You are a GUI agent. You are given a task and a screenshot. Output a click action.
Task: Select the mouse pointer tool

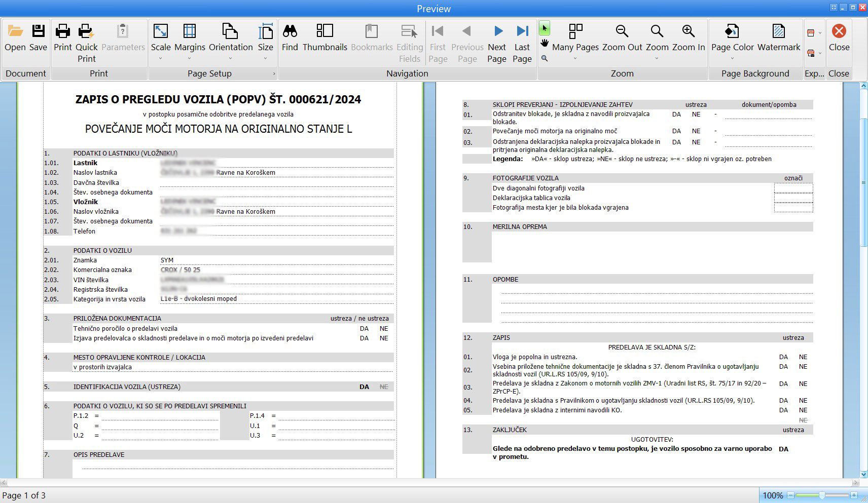pos(545,28)
